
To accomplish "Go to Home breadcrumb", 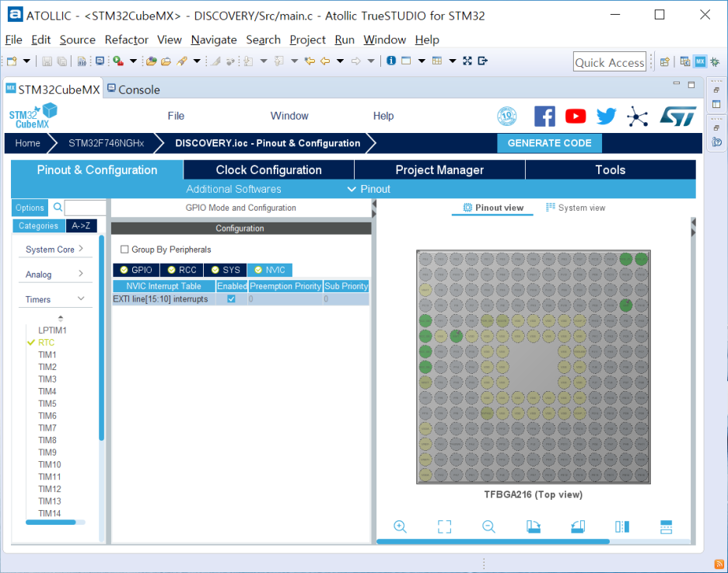I will [27, 143].
